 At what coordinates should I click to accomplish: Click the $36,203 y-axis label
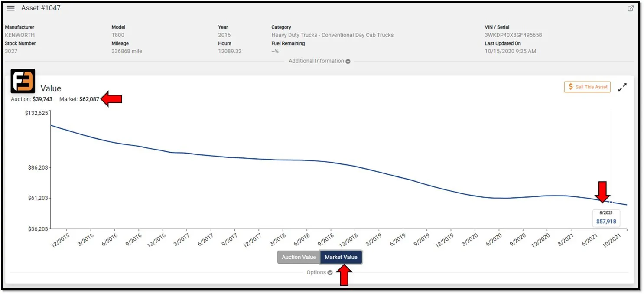coord(38,229)
